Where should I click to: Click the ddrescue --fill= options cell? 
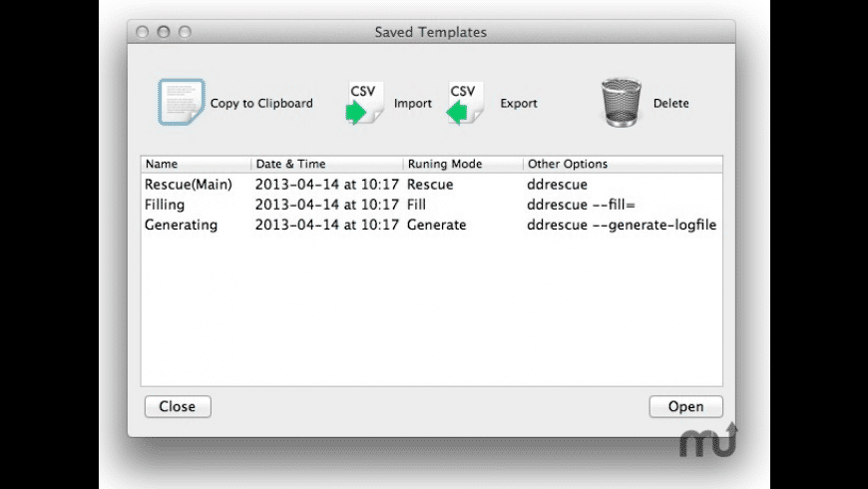(581, 205)
